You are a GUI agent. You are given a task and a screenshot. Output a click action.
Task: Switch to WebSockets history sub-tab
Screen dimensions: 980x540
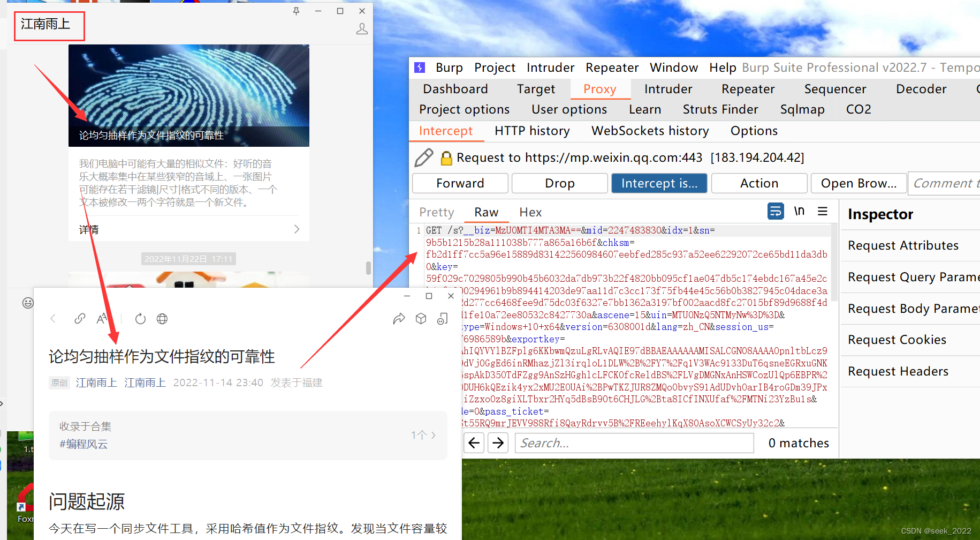point(650,131)
